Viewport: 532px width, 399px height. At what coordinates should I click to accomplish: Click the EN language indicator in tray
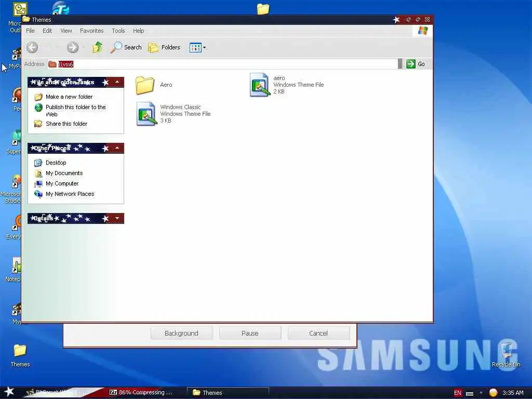click(457, 393)
